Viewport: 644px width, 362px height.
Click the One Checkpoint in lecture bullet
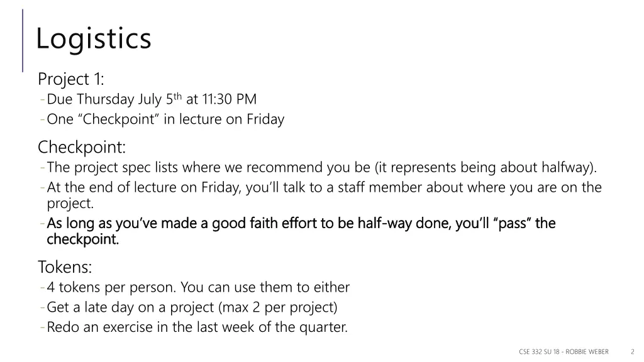[x=165, y=119]
